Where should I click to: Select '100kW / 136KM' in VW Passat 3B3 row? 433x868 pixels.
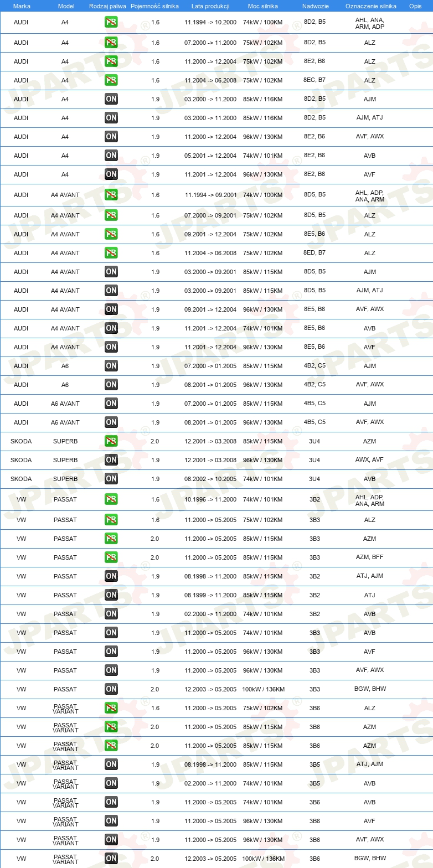click(x=263, y=689)
